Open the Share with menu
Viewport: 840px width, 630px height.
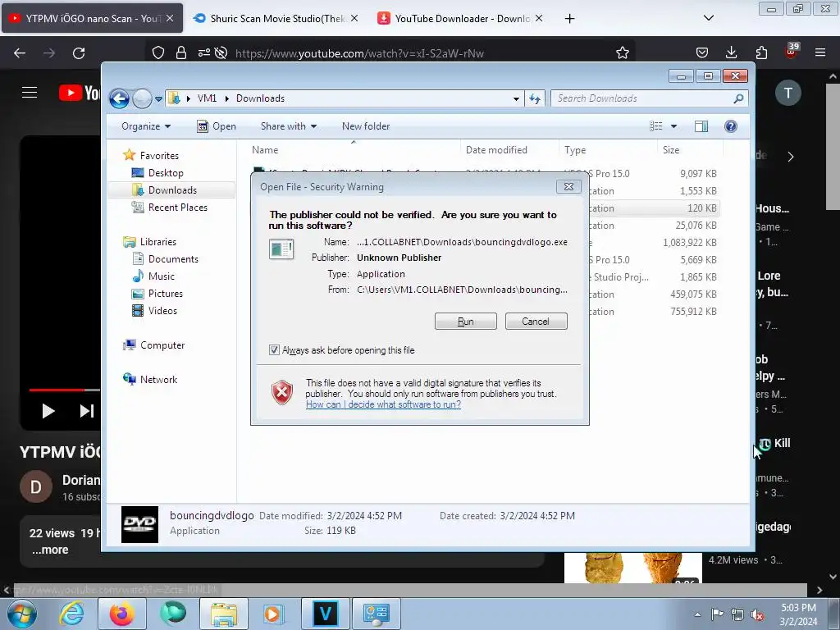pos(288,126)
